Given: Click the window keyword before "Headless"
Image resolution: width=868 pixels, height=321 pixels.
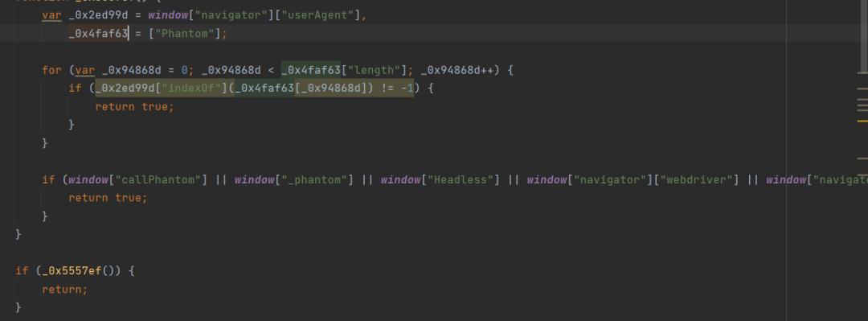Looking at the screenshot, I should tap(400, 179).
